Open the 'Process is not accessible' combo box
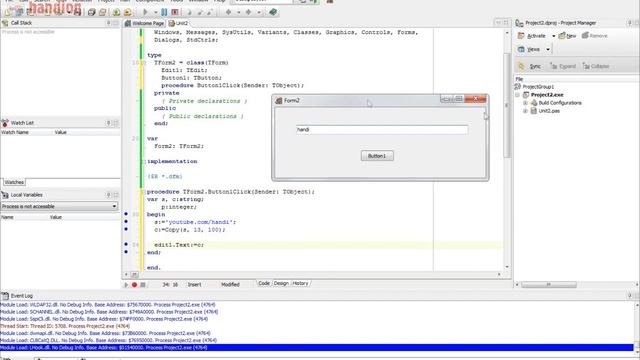Screen dimensions: 640x360 pyautogui.click(x=59, y=206)
